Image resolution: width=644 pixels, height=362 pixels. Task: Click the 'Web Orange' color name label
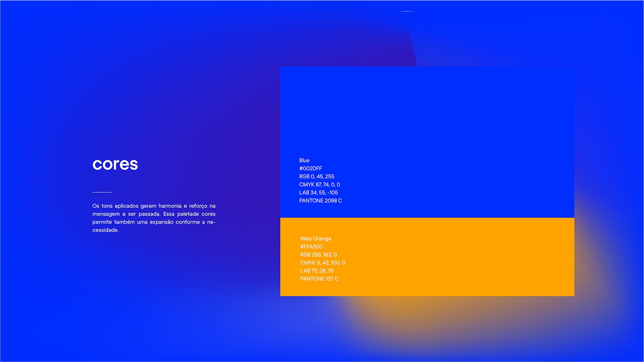click(315, 238)
